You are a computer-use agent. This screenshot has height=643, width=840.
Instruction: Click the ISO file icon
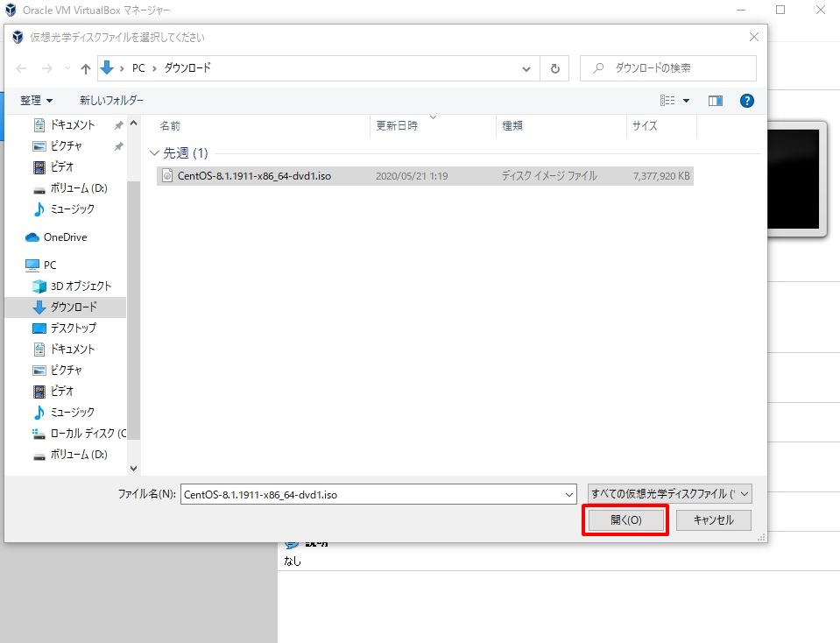click(167, 176)
